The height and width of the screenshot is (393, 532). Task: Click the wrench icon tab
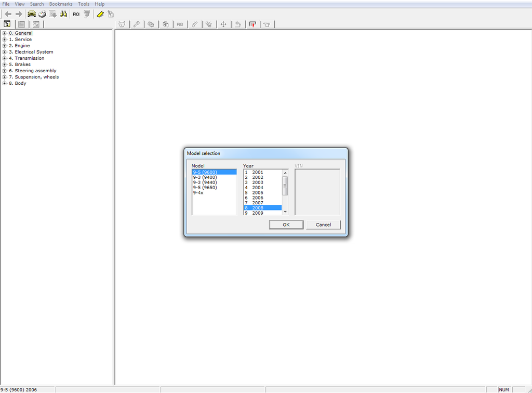137,24
